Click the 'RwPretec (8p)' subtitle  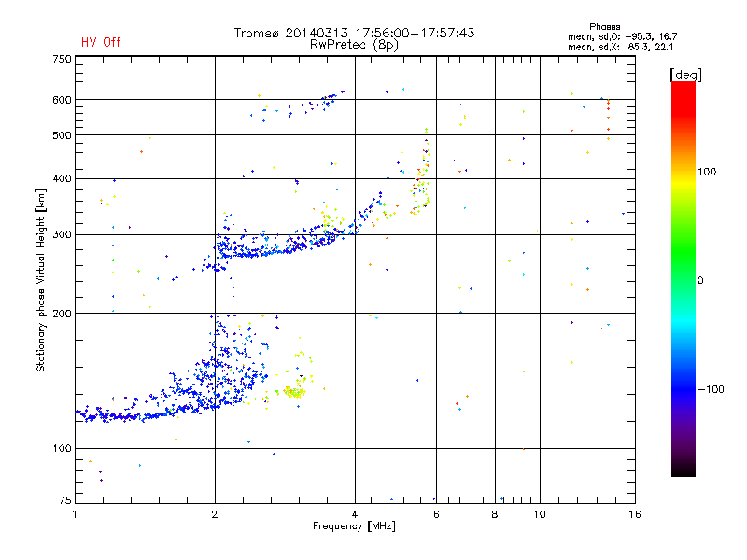tap(354, 45)
